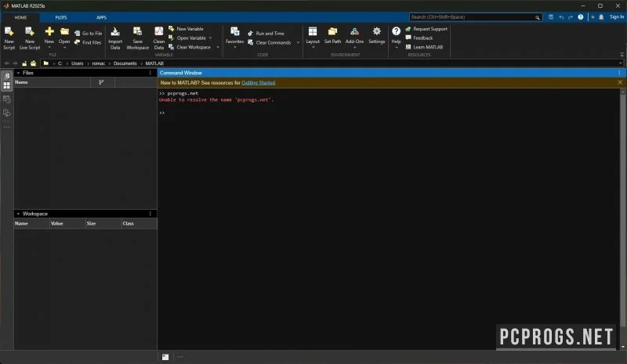Collapse the Workspace panel
Screen dimensions: 627x364
click(18, 214)
